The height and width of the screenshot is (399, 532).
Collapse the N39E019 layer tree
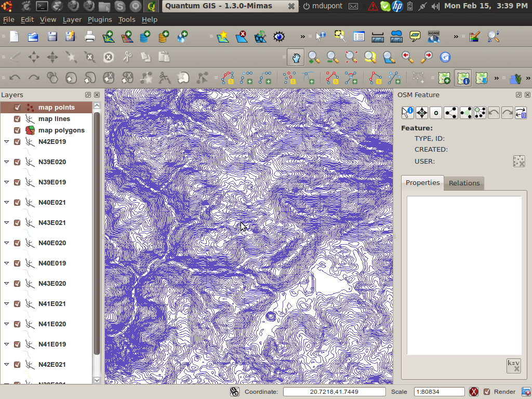click(6, 182)
